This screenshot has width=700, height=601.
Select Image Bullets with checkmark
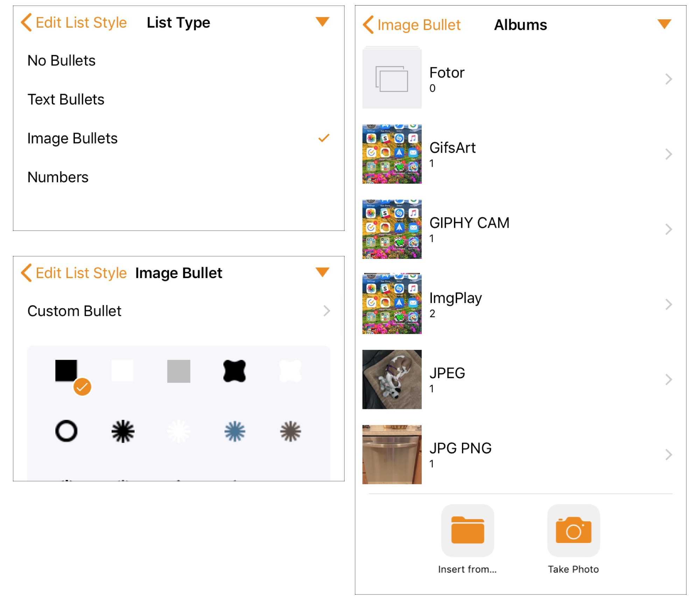[72, 138]
